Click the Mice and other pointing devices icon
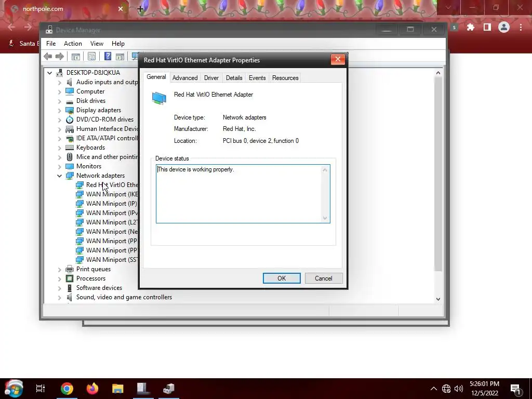The width and height of the screenshot is (532, 399). tap(70, 157)
